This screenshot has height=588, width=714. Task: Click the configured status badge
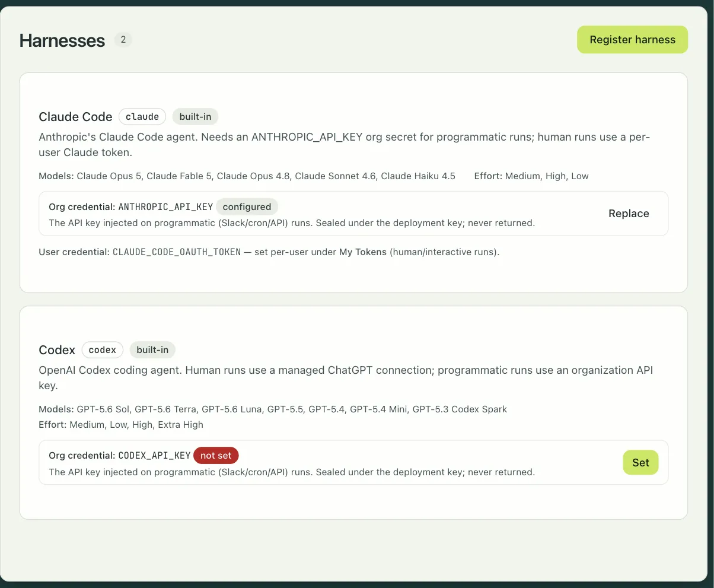pos(247,207)
